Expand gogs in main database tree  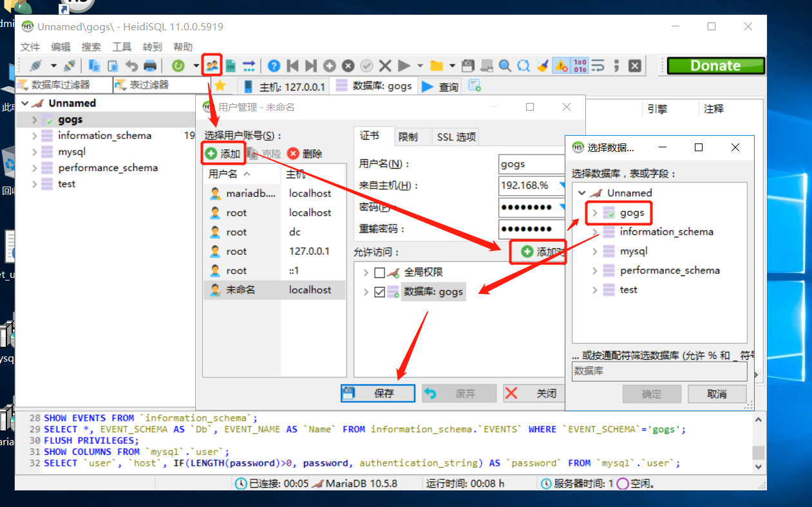tap(34, 120)
